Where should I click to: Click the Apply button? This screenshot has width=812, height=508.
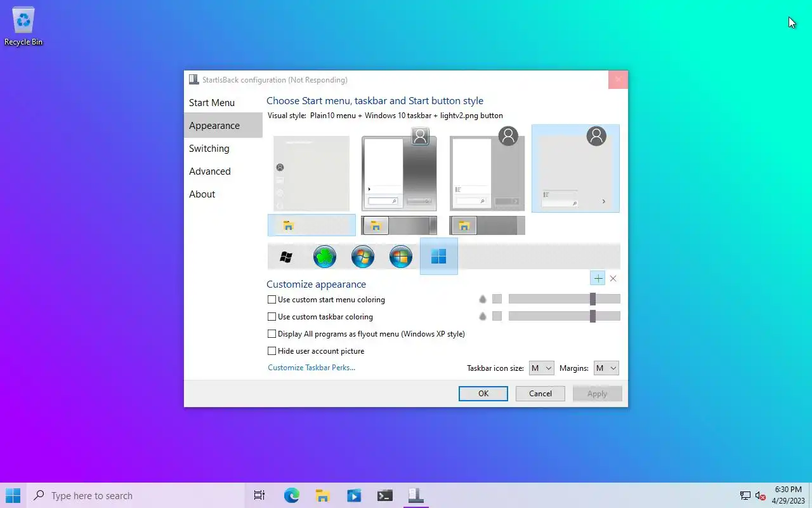(x=597, y=394)
